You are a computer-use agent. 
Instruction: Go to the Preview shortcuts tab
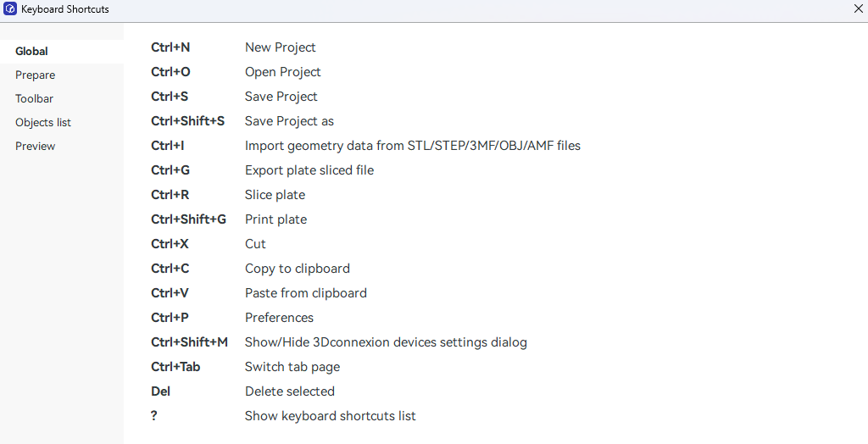[35, 147]
